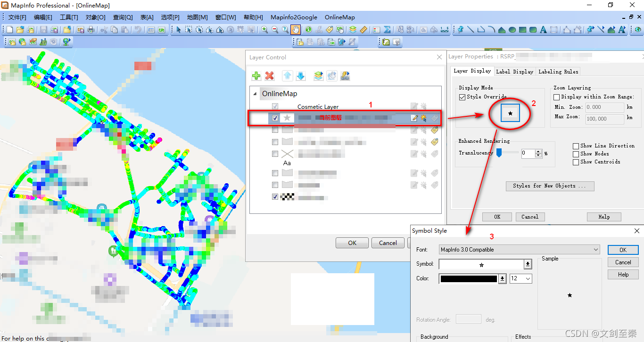Viewport: 644px width, 342px height.
Task: Select the Line drawing tool
Action: click(x=471, y=30)
